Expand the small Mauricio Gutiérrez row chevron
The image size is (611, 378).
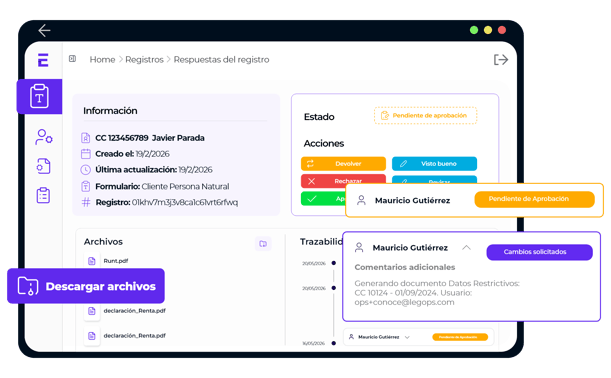click(x=407, y=337)
